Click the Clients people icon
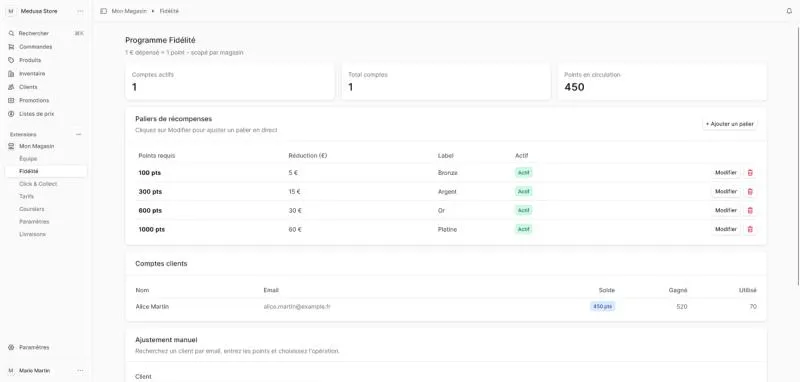 coord(11,87)
